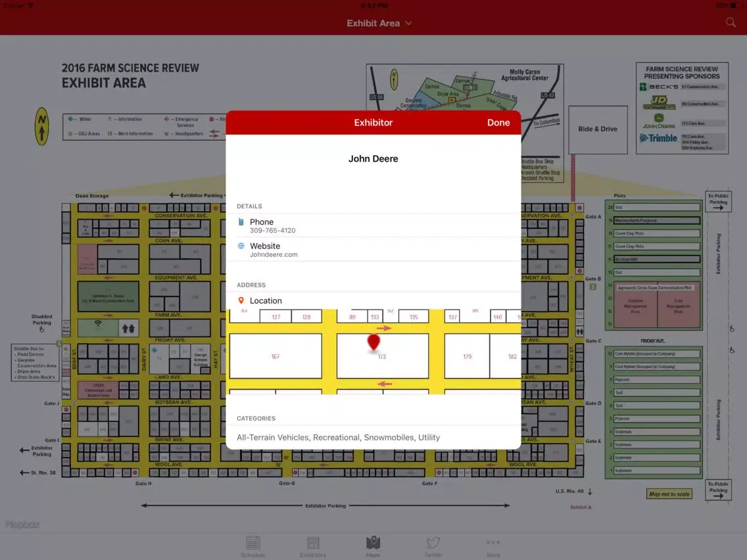The height and width of the screenshot is (560, 747).
Task: Open the Exhibitors tab
Action: click(x=313, y=546)
